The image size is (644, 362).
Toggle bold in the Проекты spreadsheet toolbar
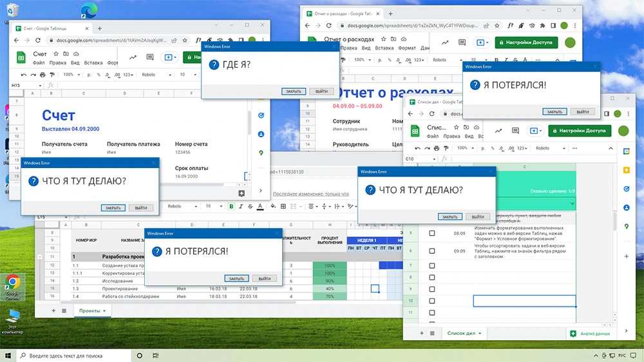point(231,206)
